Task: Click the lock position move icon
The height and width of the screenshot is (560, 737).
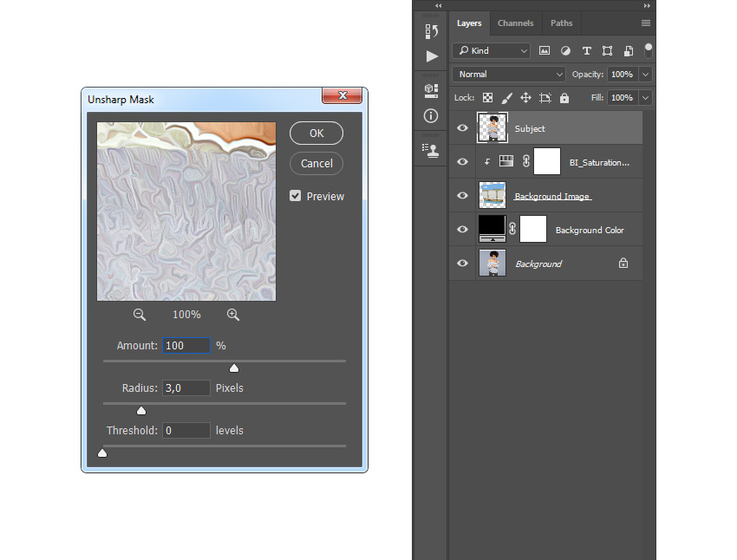Action: click(525, 98)
